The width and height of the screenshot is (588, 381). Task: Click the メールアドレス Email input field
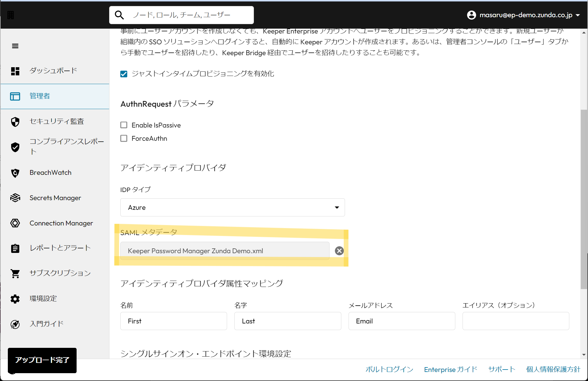pyautogui.click(x=402, y=321)
